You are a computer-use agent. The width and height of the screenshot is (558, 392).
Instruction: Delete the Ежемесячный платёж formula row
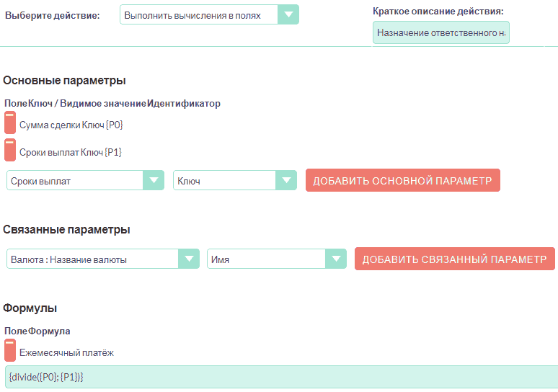coord(10,350)
